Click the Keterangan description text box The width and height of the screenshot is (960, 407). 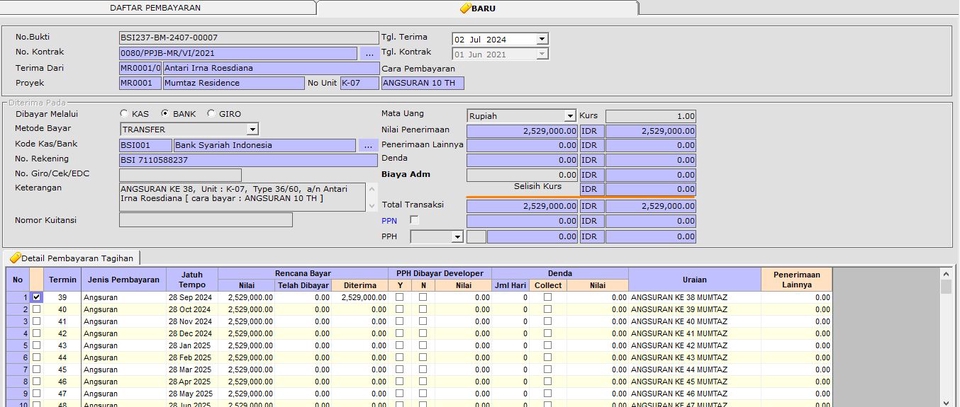pos(242,195)
